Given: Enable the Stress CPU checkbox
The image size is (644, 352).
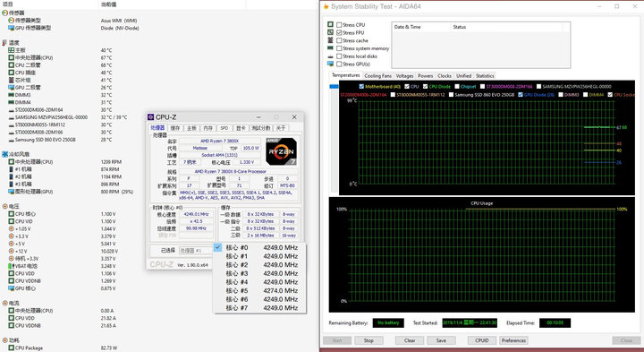Looking at the screenshot, I should [x=339, y=25].
